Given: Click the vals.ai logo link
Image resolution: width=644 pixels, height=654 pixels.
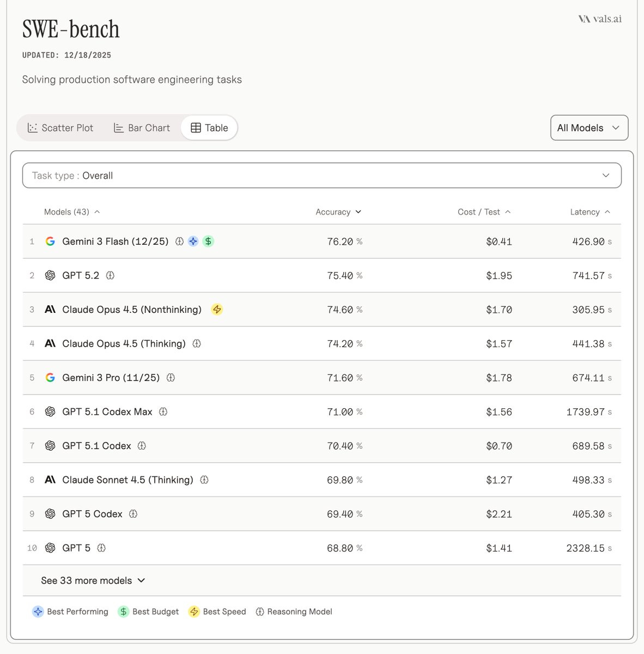Looking at the screenshot, I should click(x=600, y=19).
